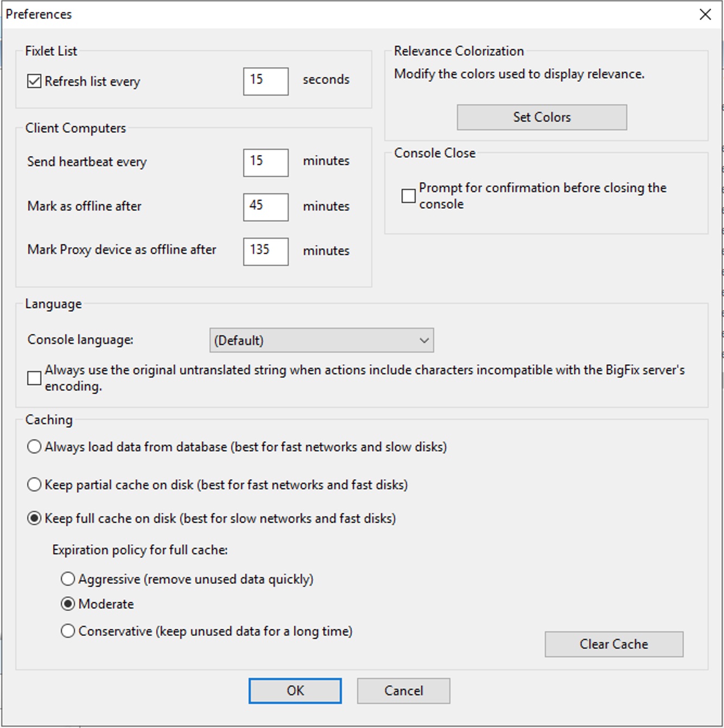
Task: Confirm settings with the OK button
Action: (295, 691)
